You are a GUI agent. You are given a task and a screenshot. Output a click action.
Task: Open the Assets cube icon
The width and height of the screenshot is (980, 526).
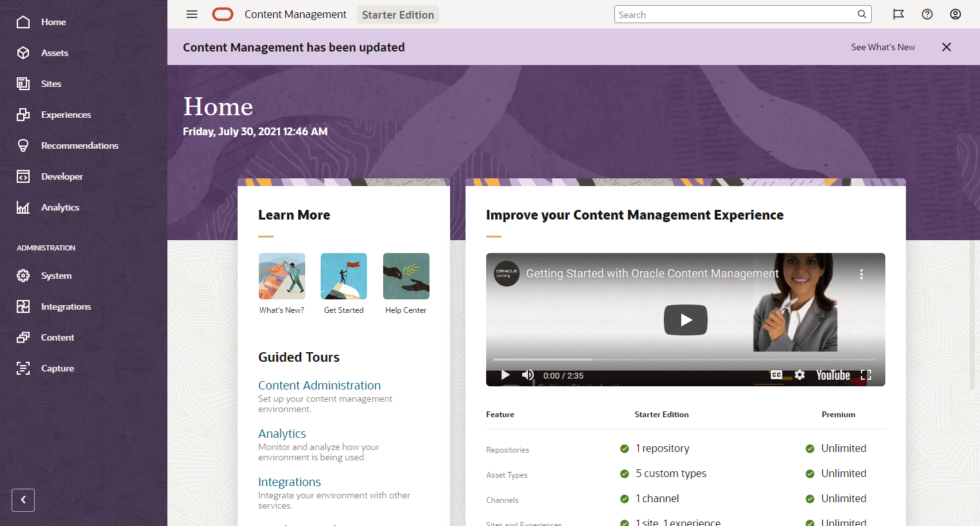[x=23, y=53]
